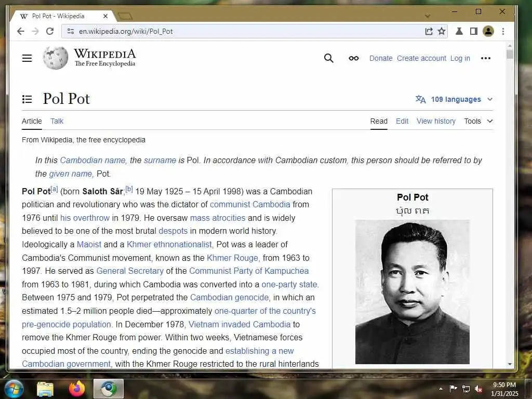Open site information icon in address bar
The image size is (532, 399).
(71, 31)
